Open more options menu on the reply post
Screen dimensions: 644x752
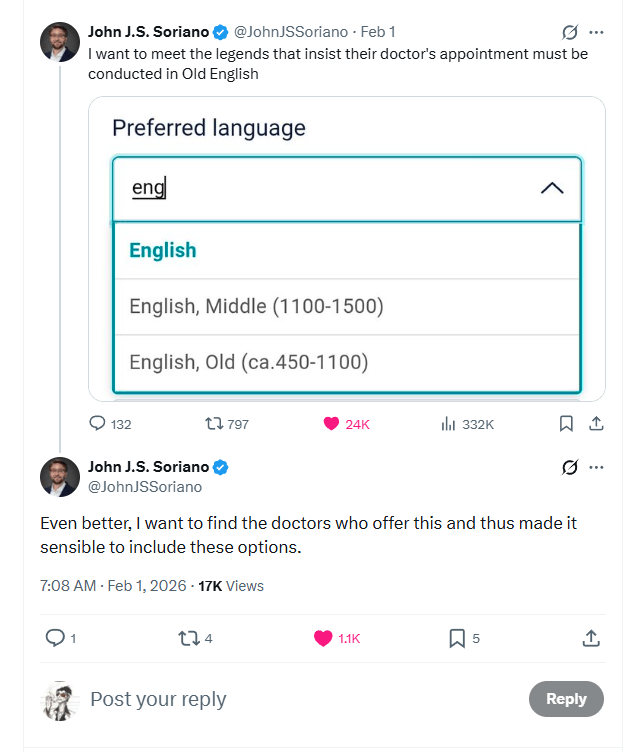pos(597,467)
